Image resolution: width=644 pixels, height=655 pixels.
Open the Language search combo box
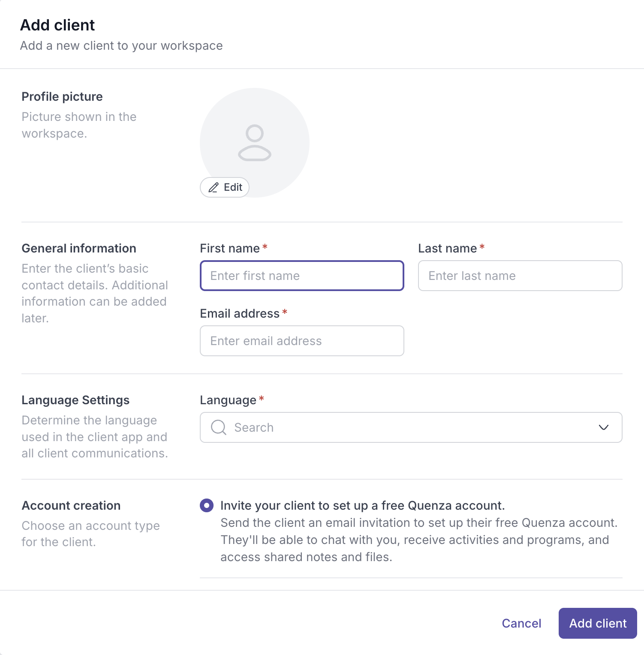click(x=411, y=427)
